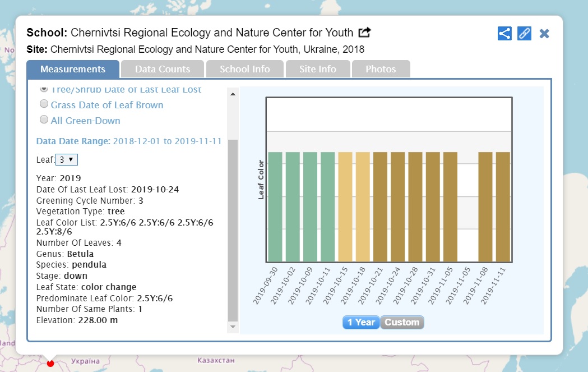Click the green bar for 2019-09-30

(275, 206)
